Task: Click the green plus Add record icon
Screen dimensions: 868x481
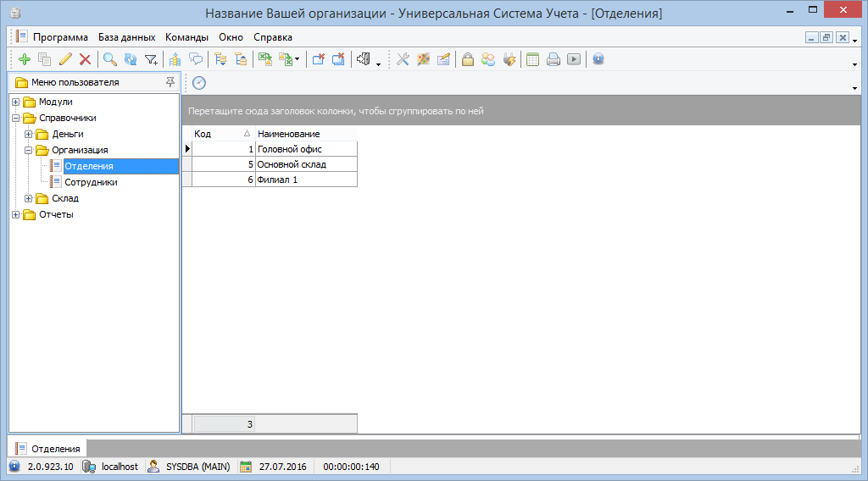Action: coord(24,59)
